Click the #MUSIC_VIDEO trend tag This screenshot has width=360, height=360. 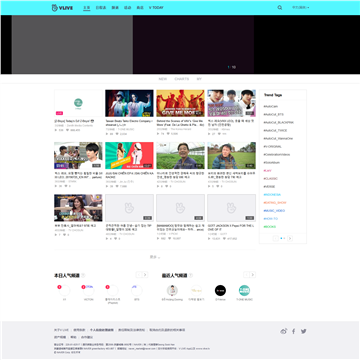(x=274, y=211)
